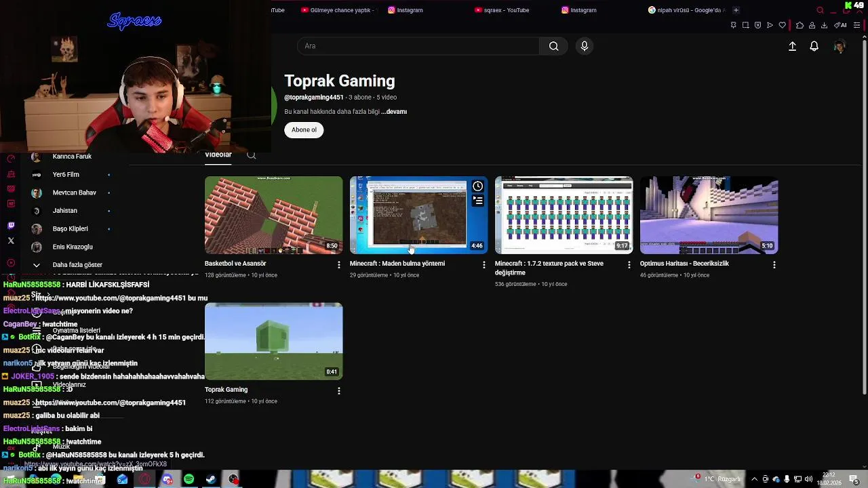Viewport: 868px width, 488px height.
Task: Open the account avatar menu
Action: 840,46
